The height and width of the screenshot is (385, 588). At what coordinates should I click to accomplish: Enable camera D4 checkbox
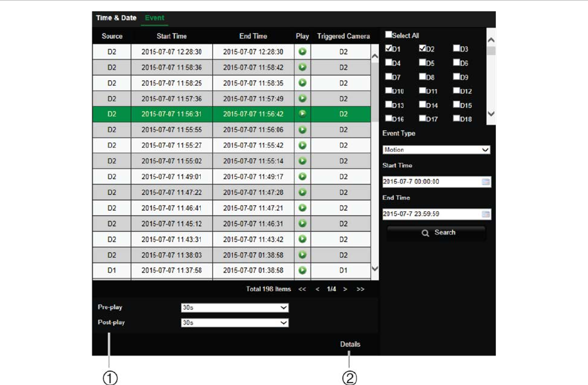388,63
